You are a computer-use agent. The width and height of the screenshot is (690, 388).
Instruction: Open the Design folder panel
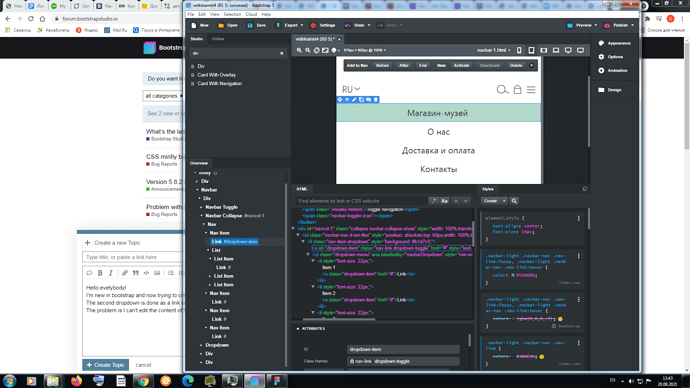609,90
